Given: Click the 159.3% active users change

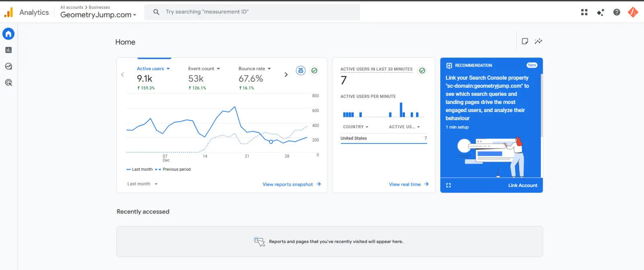Looking at the screenshot, I should 146,88.
